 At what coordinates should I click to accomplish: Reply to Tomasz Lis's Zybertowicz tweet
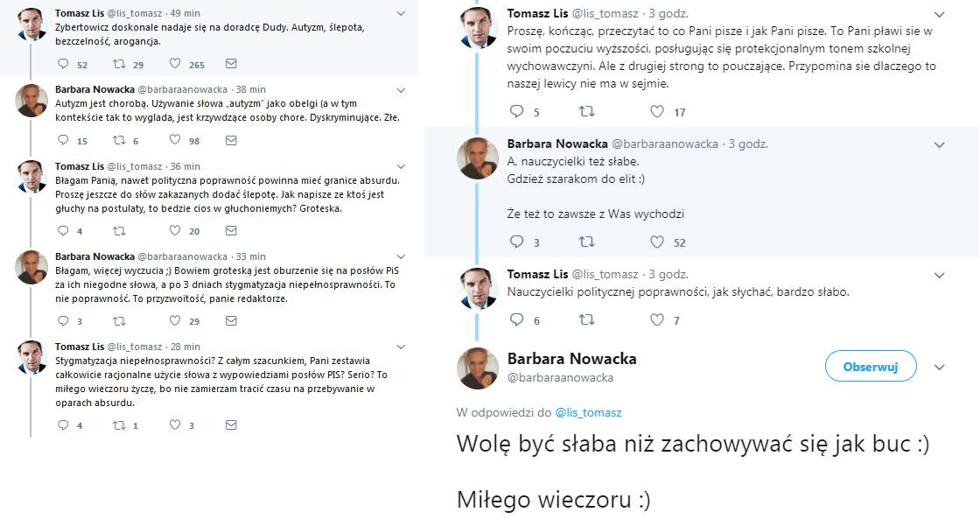pos(62,64)
